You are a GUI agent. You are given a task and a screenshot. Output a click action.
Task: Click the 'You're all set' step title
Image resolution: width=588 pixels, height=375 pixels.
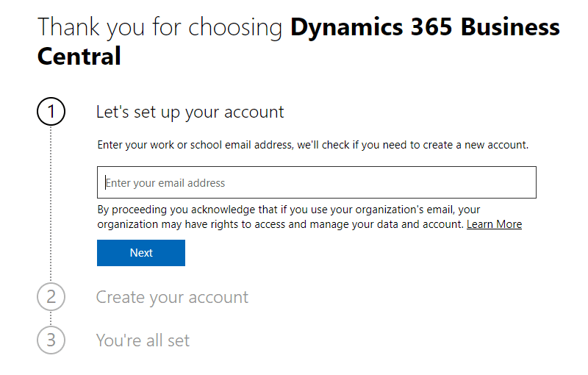pyautogui.click(x=143, y=340)
